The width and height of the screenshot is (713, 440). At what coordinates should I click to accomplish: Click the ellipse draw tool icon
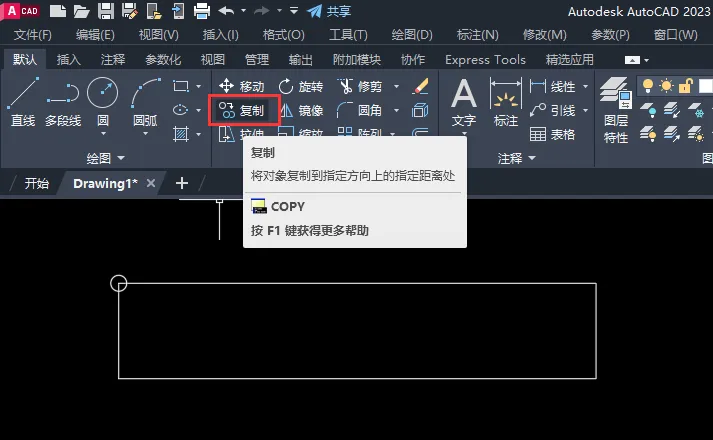pyautogui.click(x=181, y=110)
